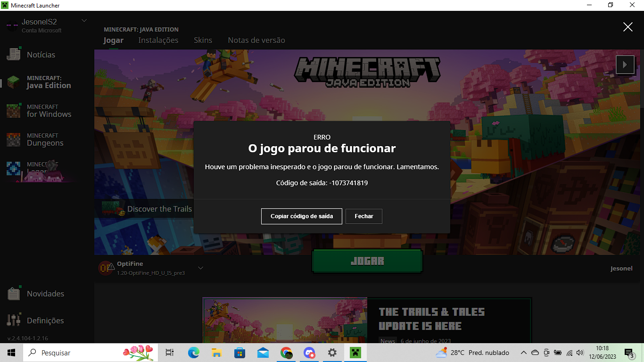
Task: Open Discord from the taskbar
Action: coord(309,353)
